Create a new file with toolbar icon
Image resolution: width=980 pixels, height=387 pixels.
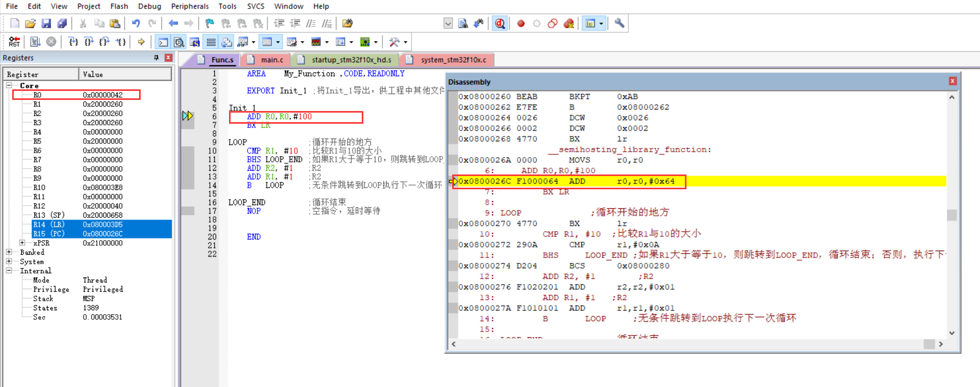[15, 23]
